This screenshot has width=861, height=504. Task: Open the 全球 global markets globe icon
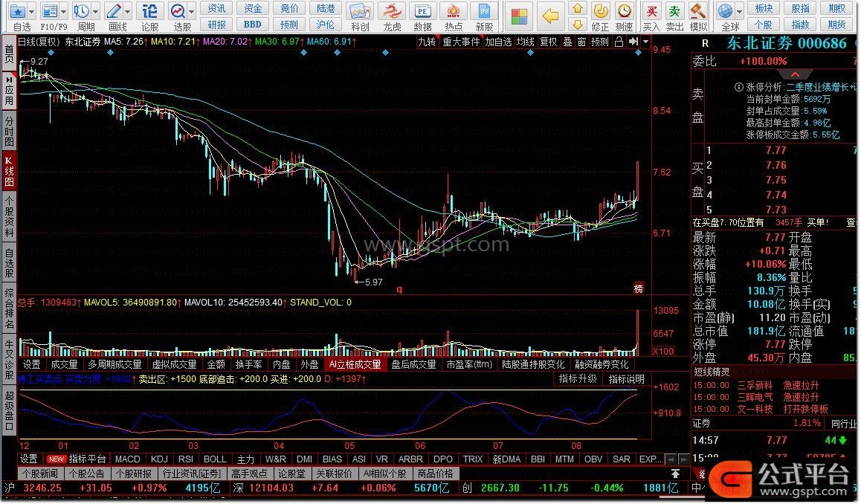[x=726, y=11]
